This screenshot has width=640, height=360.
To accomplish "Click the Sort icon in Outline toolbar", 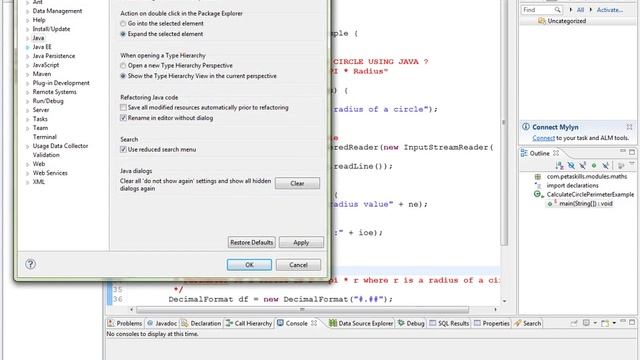I will [560, 165].
